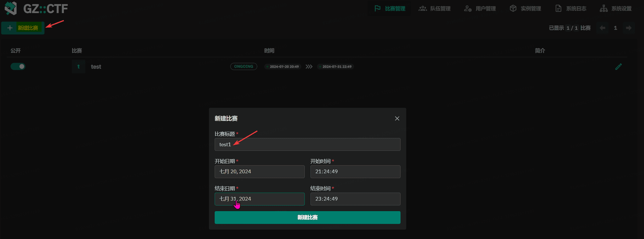Toggle the 公开 switch for test game

point(18,67)
